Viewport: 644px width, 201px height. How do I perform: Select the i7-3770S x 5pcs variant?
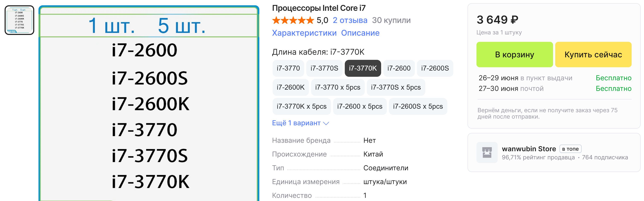click(396, 87)
